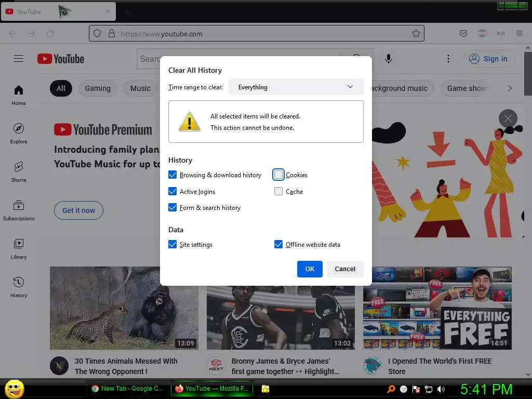532x399 pixels.
Task: Select the Gaming filter chip
Action: [x=98, y=88]
